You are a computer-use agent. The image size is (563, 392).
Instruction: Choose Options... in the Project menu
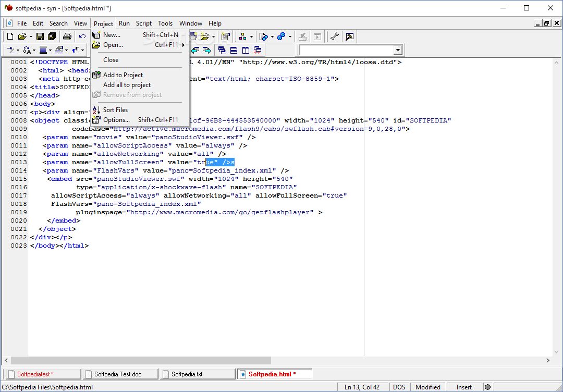(140, 120)
